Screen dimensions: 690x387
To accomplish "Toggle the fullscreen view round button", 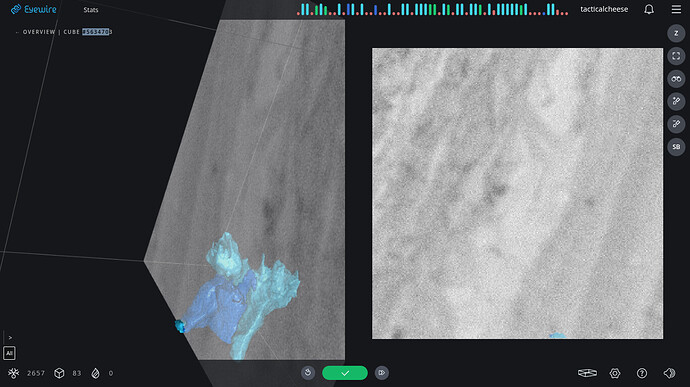I will coord(676,56).
